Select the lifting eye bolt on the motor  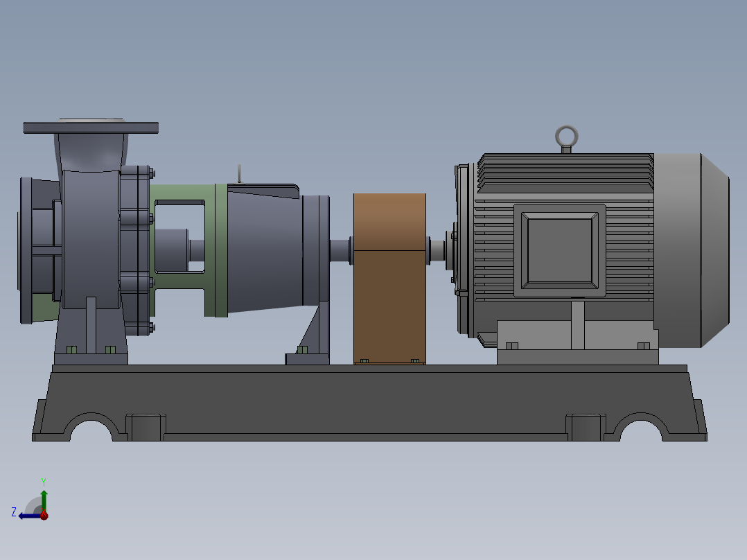pos(566,139)
